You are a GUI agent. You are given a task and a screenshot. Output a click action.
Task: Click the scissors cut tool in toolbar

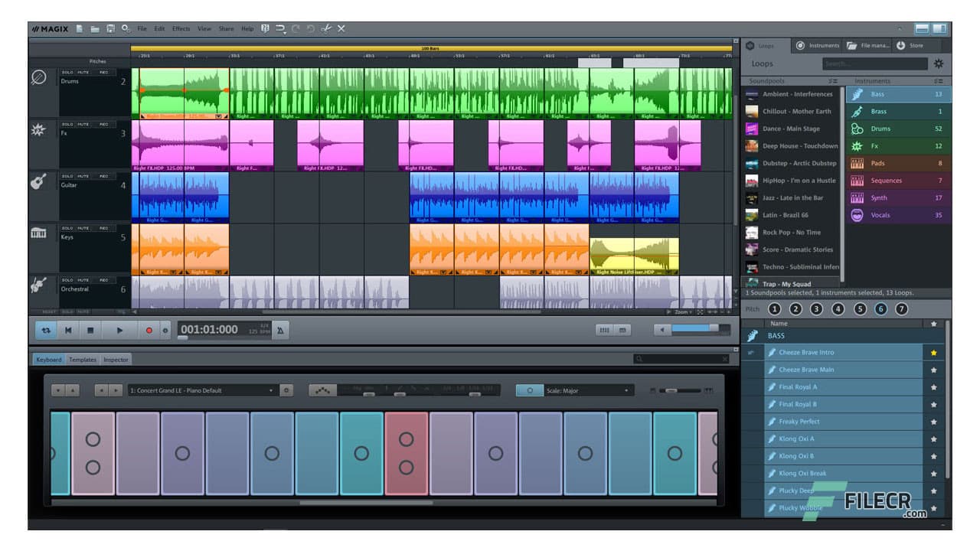point(328,28)
